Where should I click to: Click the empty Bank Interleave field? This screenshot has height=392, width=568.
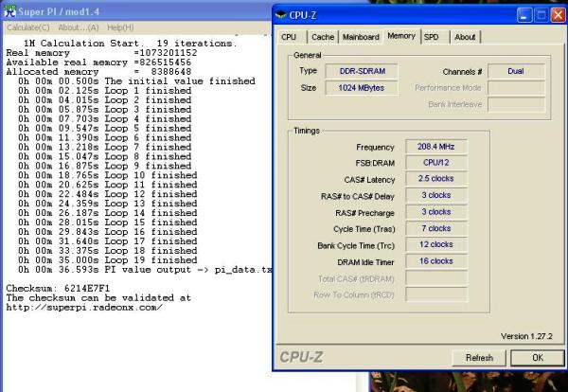coord(516,105)
